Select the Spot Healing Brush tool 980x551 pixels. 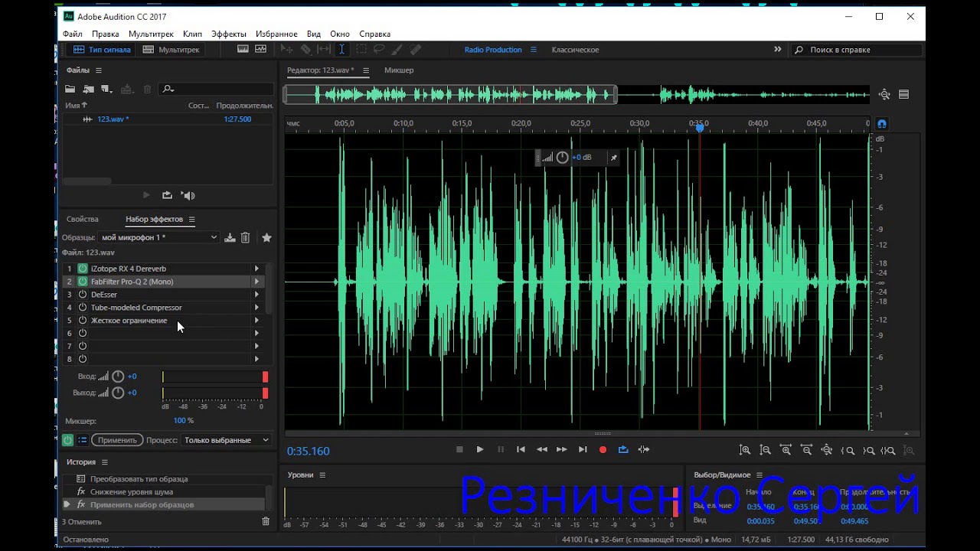tap(416, 49)
